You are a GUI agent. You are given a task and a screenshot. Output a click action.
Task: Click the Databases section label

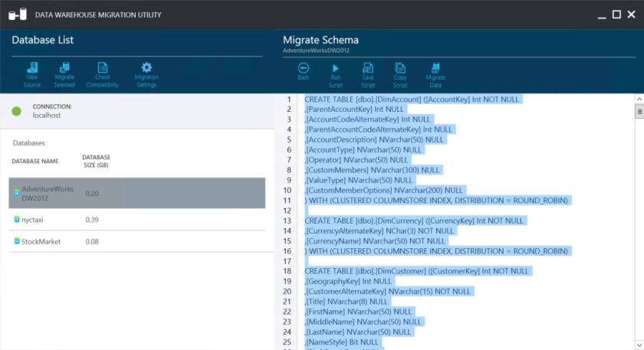coord(29,142)
